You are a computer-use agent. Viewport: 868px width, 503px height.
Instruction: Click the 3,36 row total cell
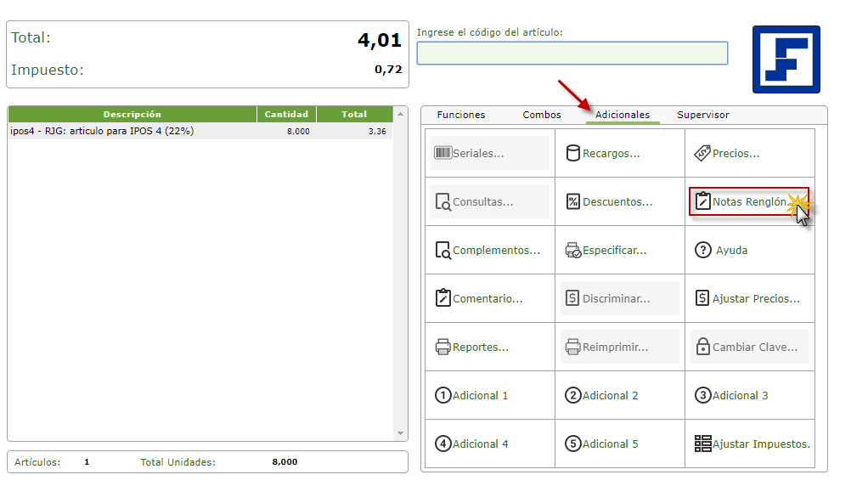coord(377,132)
